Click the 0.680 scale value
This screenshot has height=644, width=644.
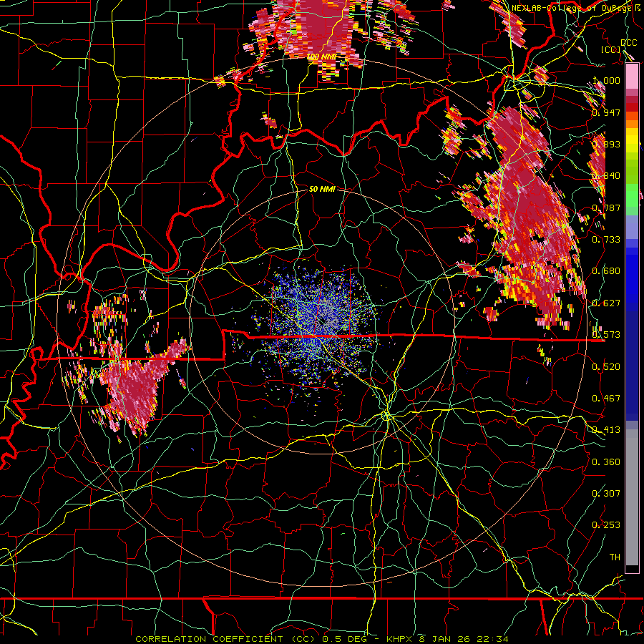point(606,271)
